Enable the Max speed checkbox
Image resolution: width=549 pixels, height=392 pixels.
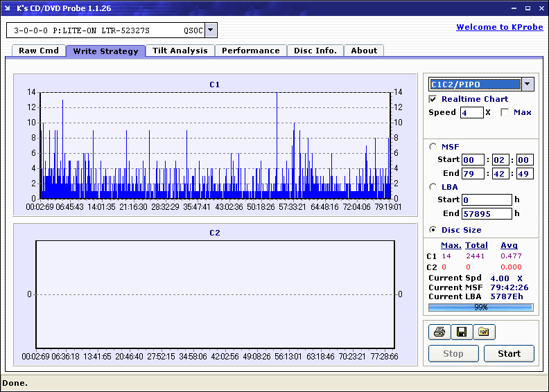pos(505,112)
